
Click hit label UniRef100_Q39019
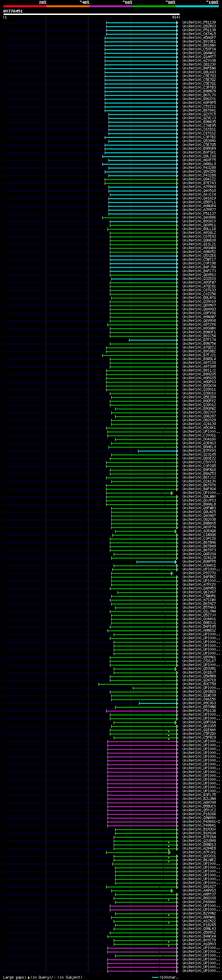[x=199, y=302]
